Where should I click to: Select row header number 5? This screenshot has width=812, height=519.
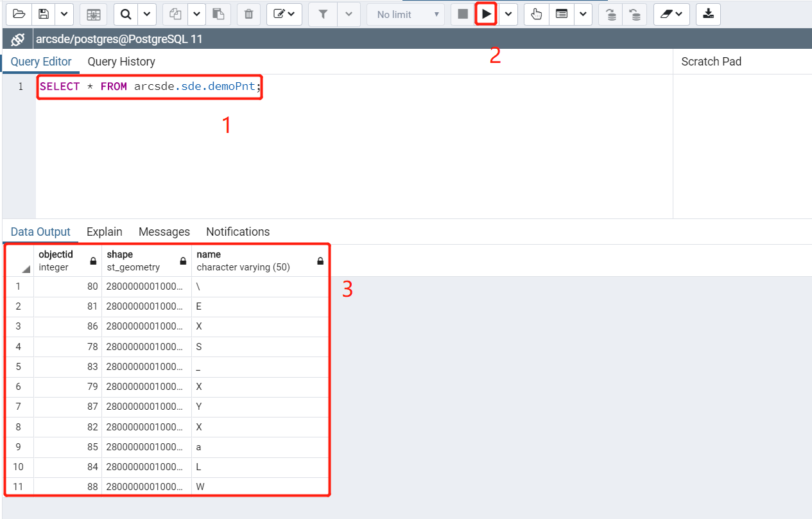coord(19,367)
